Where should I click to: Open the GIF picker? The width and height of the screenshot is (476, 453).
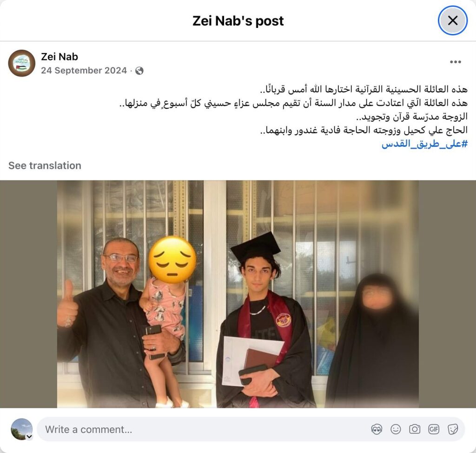click(434, 429)
